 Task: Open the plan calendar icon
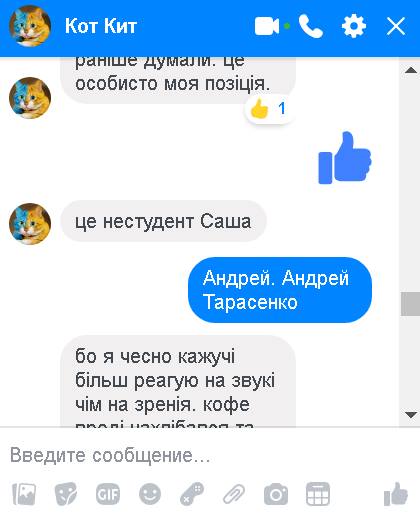[x=318, y=494]
